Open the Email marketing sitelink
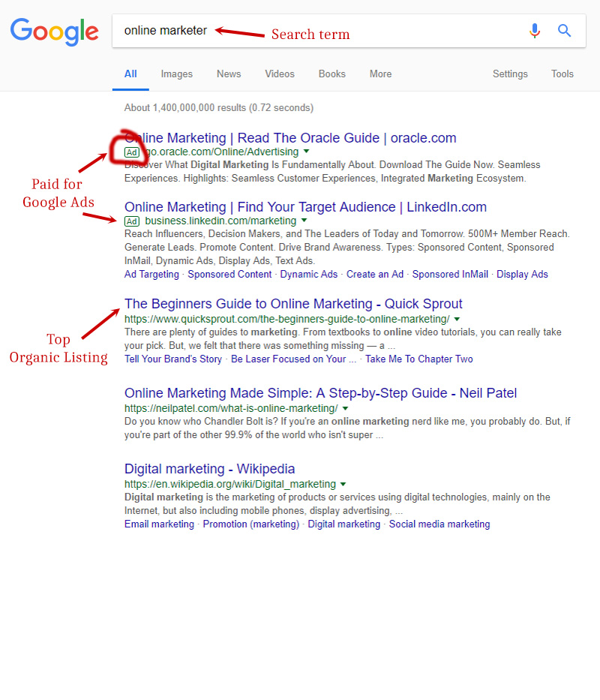 159,524
